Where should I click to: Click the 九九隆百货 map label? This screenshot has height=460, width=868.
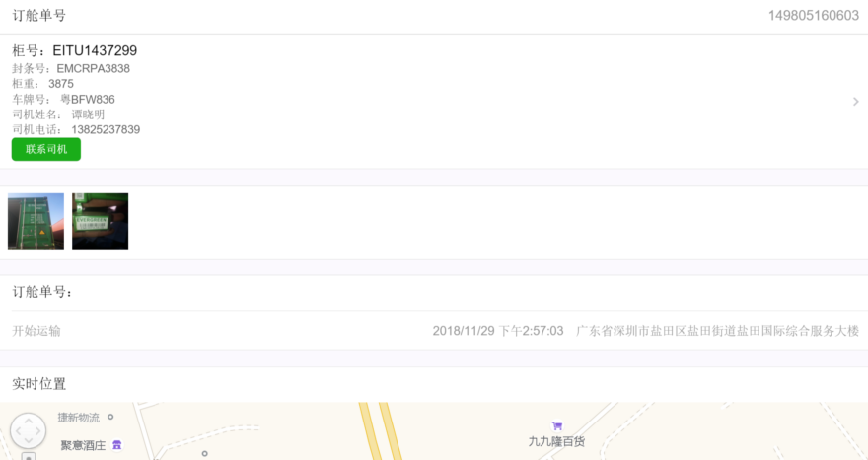(x=556, y=441)
